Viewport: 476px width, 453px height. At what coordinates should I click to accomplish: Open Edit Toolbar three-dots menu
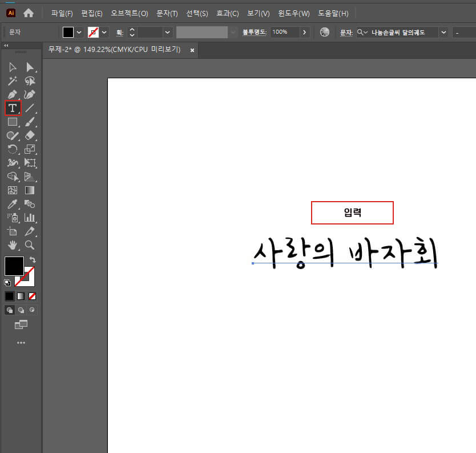(21, 343)
